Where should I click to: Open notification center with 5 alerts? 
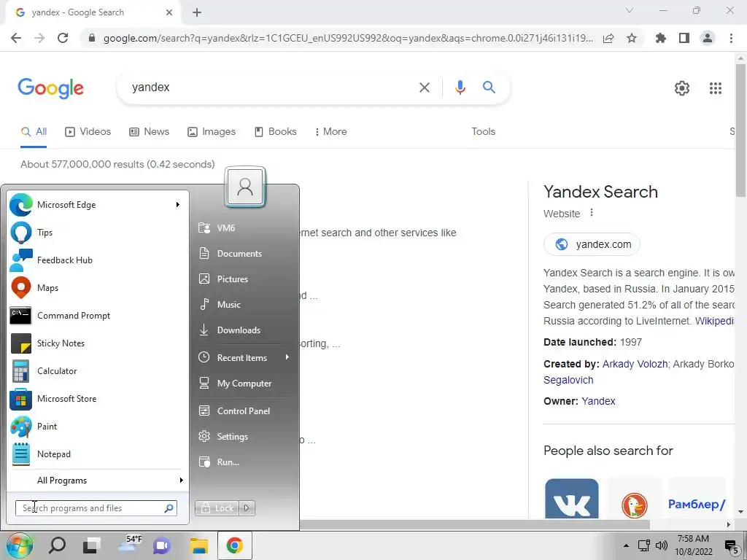point(732,546)
